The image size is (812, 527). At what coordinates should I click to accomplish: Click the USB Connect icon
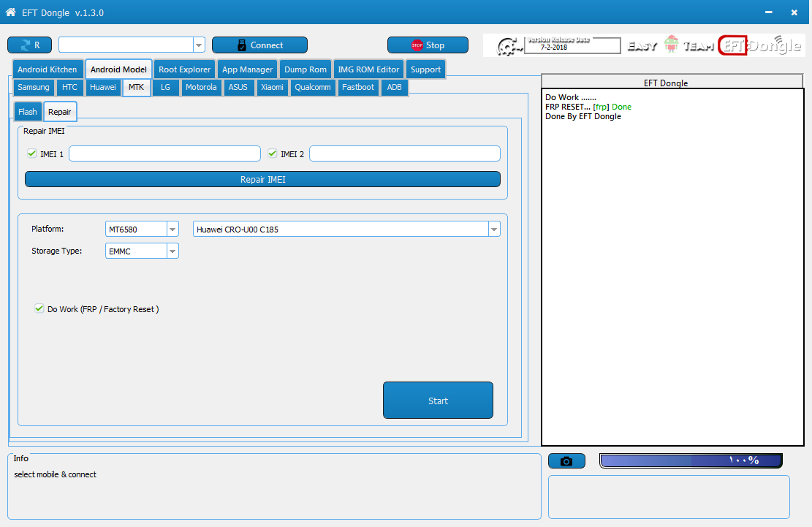[241, 45]
